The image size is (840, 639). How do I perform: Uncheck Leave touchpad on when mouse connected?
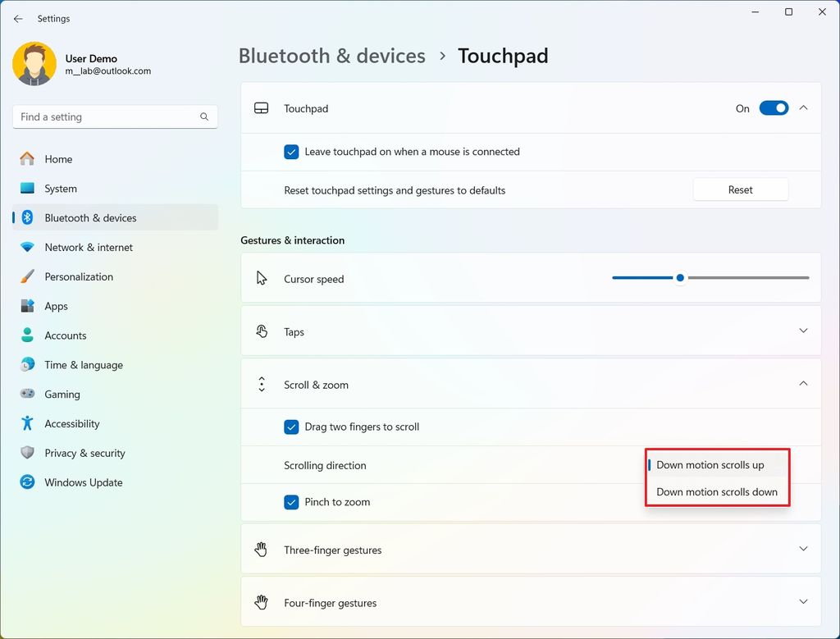tap(291, 152)
